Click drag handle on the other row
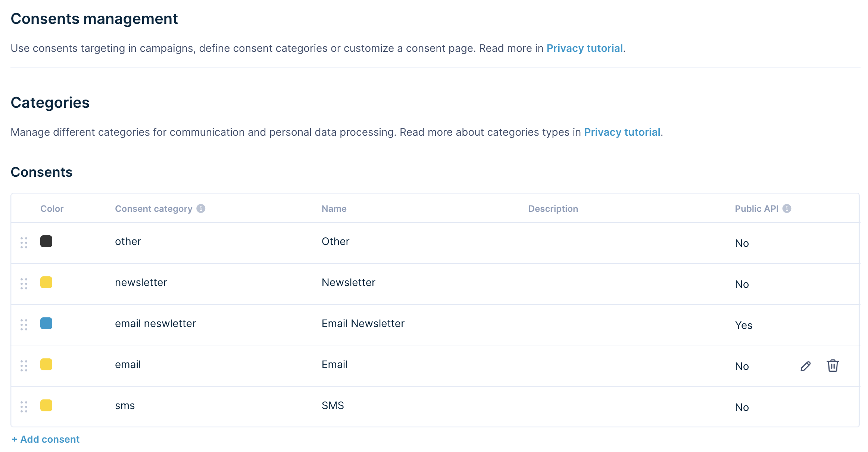This screenshot has height=452, width=868. (x=24, y=243)
